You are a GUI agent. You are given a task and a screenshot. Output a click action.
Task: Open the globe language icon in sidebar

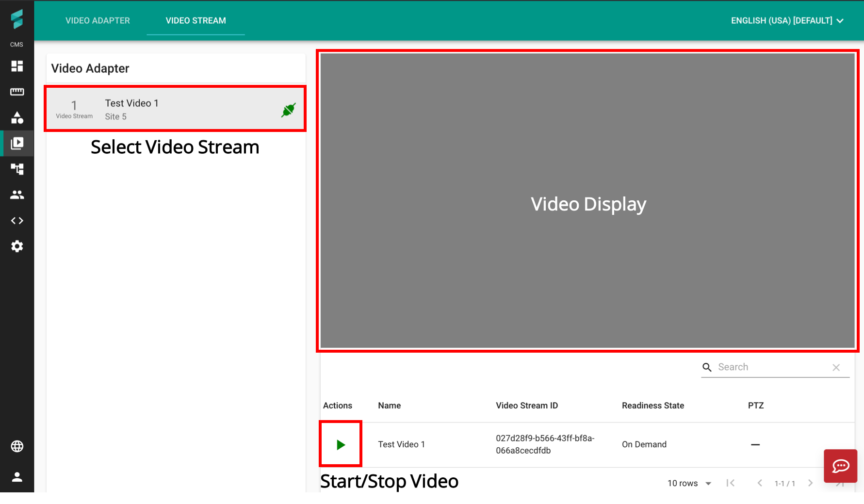(x=17, y=446)
